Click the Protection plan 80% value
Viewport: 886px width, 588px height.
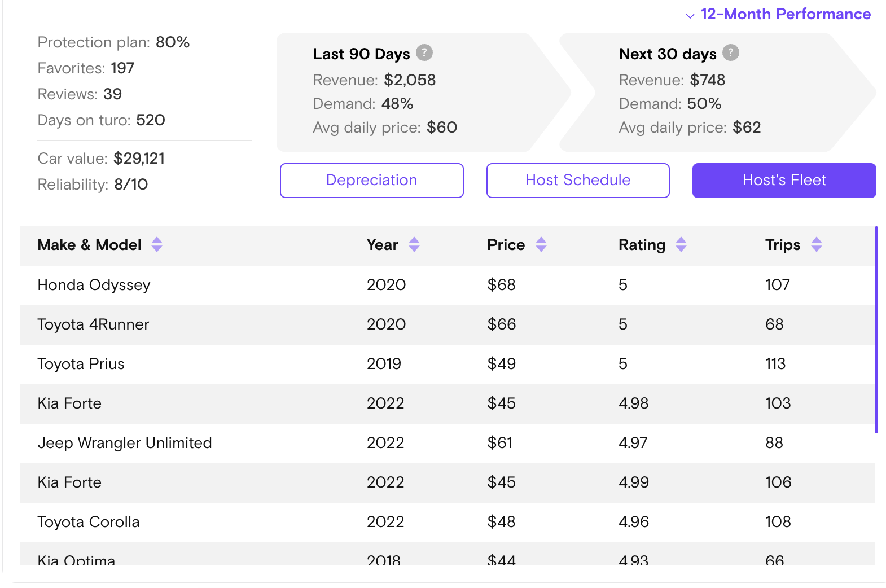pyautogui.click(x=173, y=42)
